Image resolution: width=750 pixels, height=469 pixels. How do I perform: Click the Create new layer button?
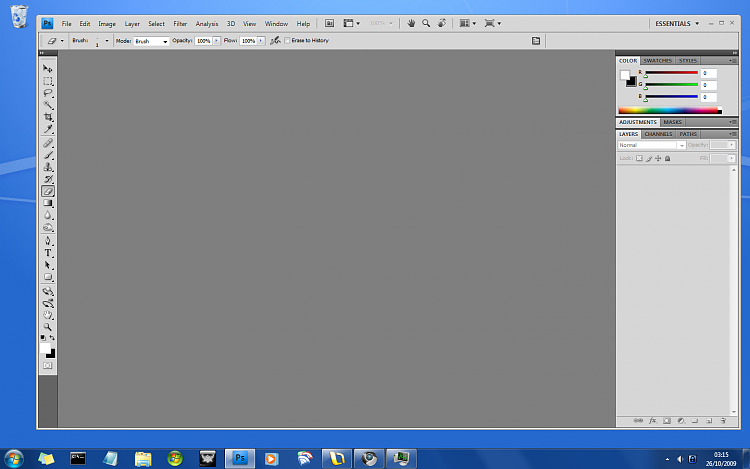click(709, 421)
